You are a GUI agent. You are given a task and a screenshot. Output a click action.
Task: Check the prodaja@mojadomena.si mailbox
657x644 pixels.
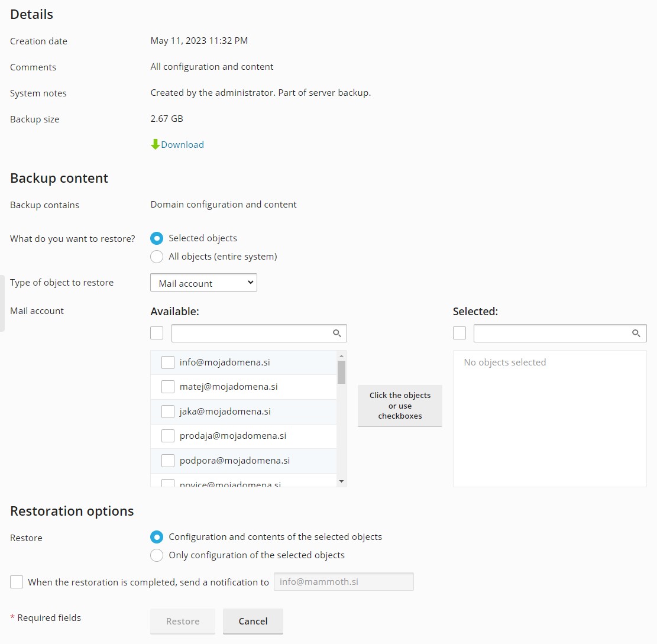coord(168,436)
